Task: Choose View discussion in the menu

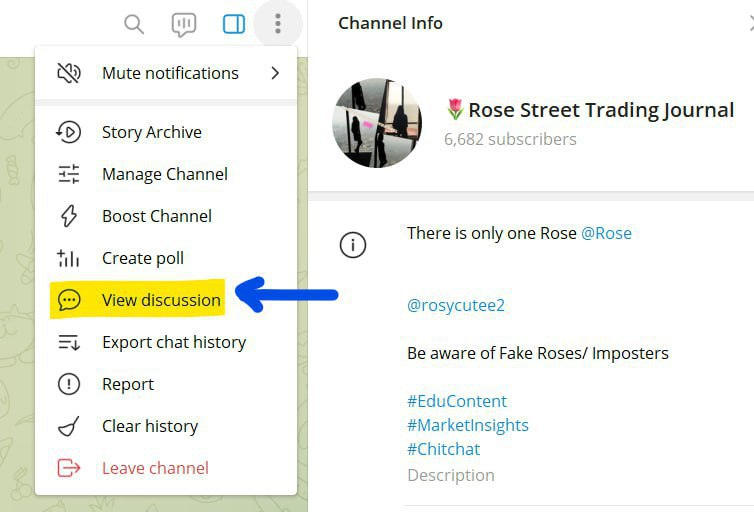Action: pos(160,300)
